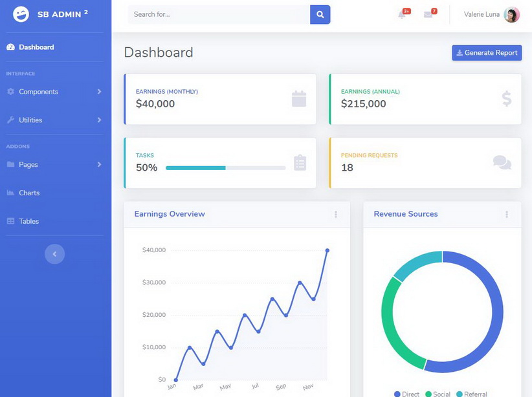
Task: Go to Tables in the sidebar
Action: tap(28, 221)
